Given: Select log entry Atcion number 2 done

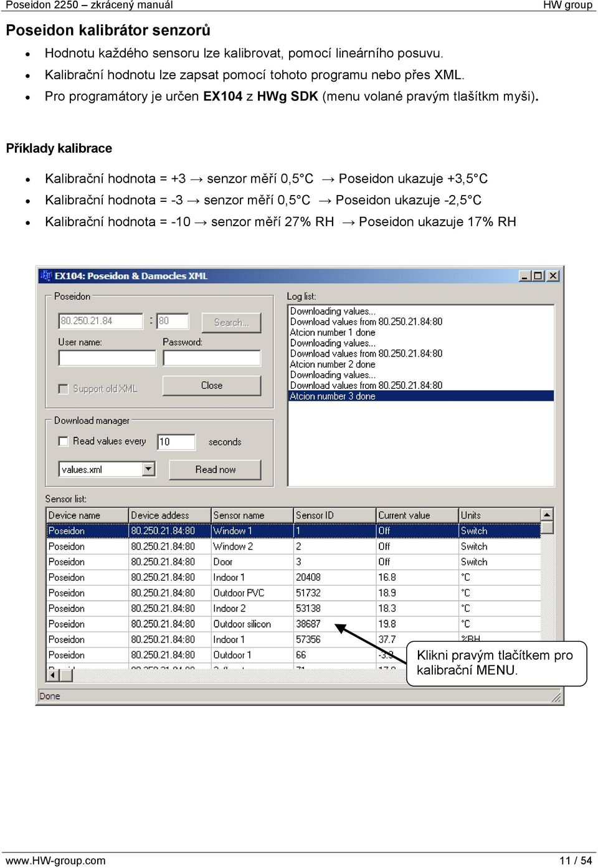Looking at the screenshot, I should (421, 365).
